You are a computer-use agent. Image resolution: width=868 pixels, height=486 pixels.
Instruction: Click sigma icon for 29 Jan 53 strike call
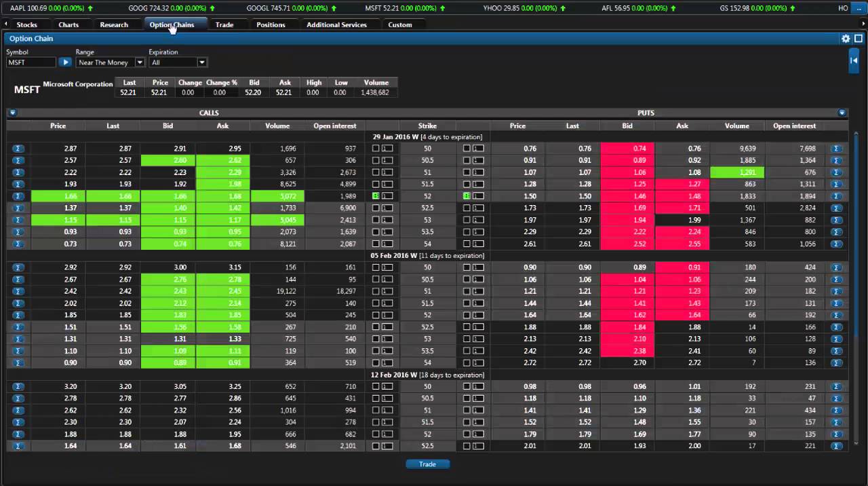coord(18,220)
